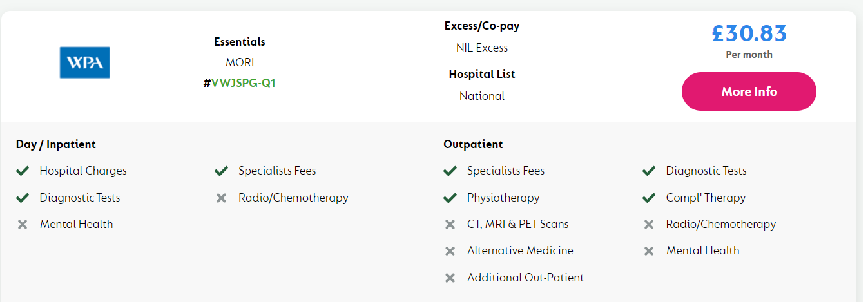
Task: Click the NIL Excess value
Action: coord(482,48)
